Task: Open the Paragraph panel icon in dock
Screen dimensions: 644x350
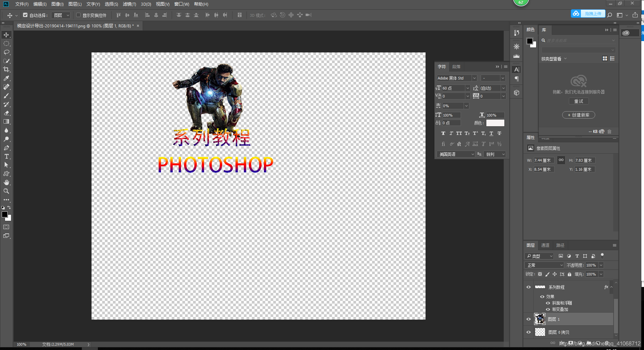Action: point(517,79)
